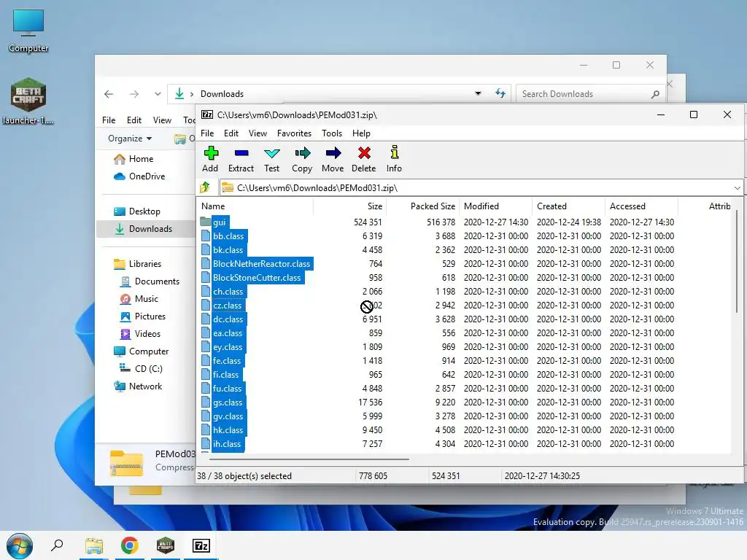Viewport: 747px width, 560px height.
Task: Open the 7-Zip File menu
Action: click(x=207, y=133)
